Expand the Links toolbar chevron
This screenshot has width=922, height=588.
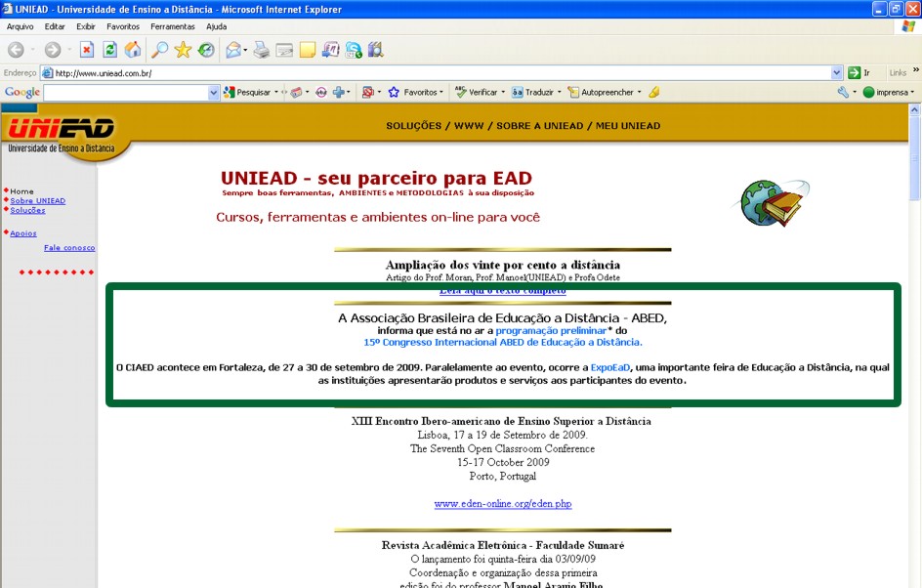(915, 70)
